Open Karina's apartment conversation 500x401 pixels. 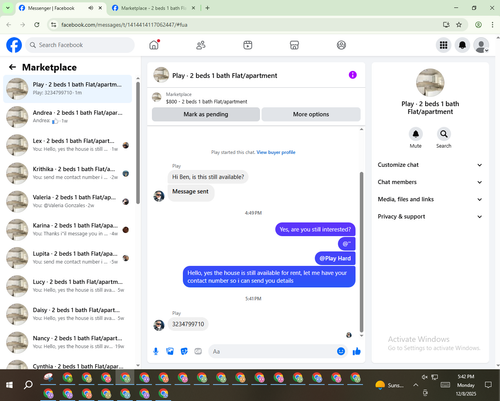click(68, 230)
